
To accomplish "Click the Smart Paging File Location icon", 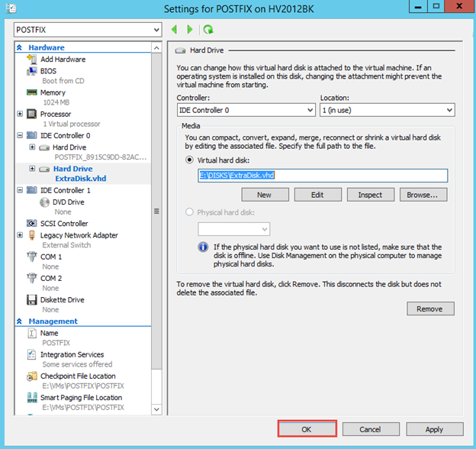I will [x=31, y=397].
